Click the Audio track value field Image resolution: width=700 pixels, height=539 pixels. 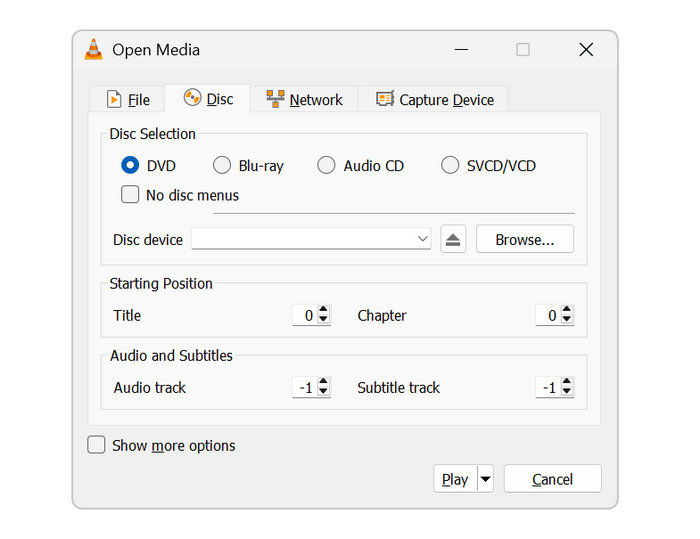click(x=304, y=387)
